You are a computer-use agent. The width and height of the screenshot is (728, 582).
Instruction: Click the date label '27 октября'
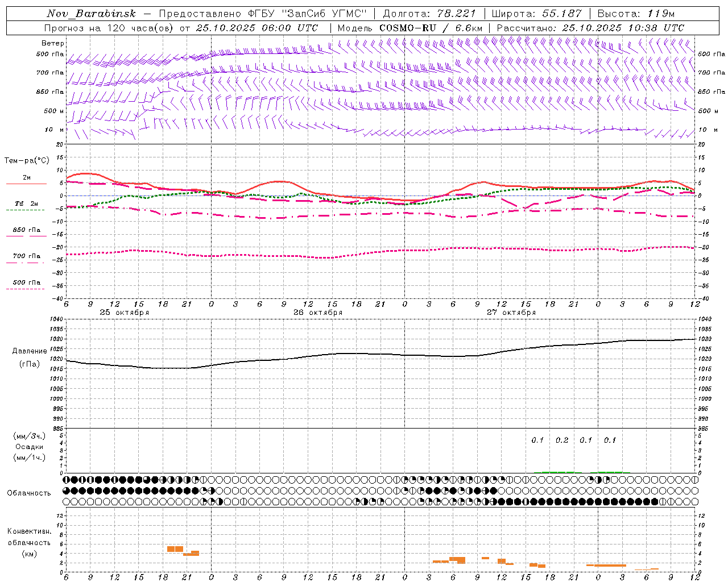tap(511, 313)
